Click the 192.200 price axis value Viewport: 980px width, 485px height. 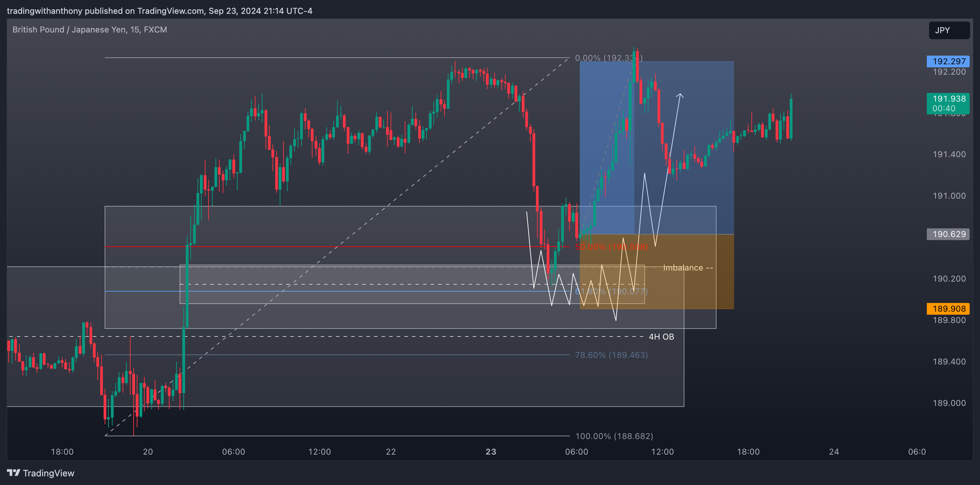point(949,72)
